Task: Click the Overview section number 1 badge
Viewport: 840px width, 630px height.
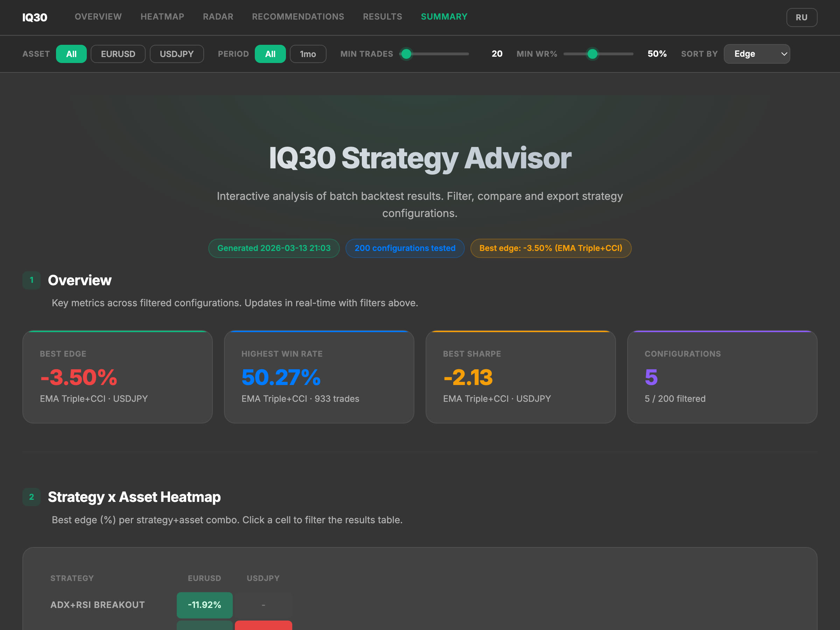Action: pos(31,280)
